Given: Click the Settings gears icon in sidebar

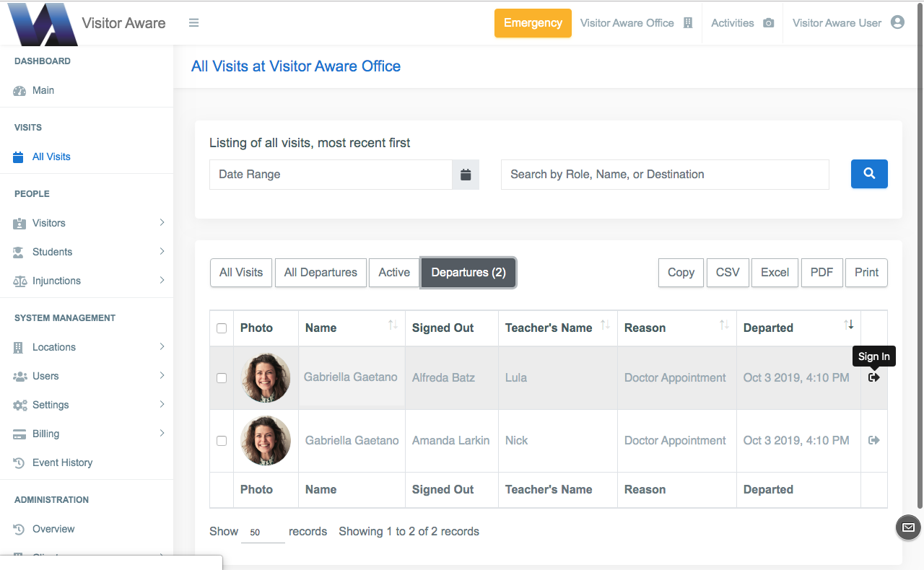Looking at the screenshot, I should pyautogui.click(x=19, y=405).
